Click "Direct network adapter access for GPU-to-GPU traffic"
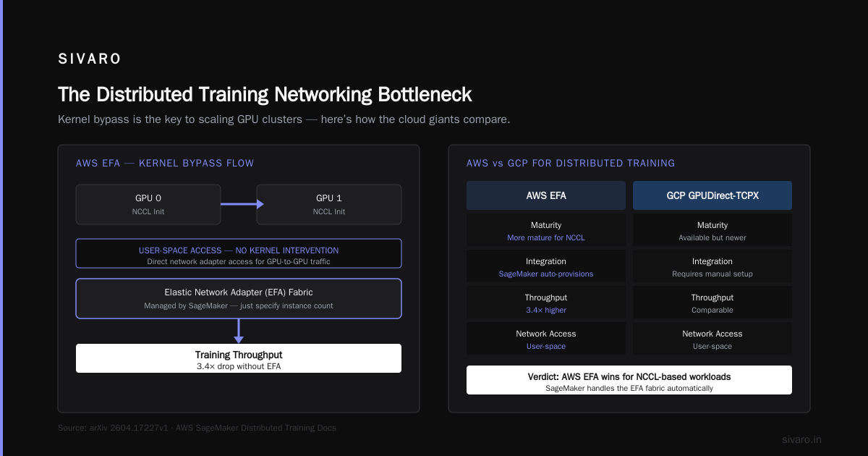This screenshot has width=868, height=456. [x=239, y=261]
